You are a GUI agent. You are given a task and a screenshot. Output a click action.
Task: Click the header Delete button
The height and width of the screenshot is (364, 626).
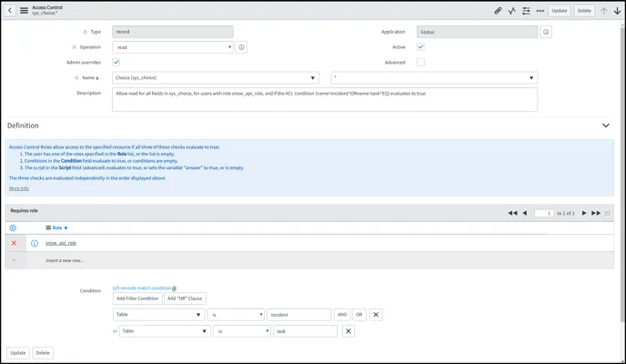584,11
